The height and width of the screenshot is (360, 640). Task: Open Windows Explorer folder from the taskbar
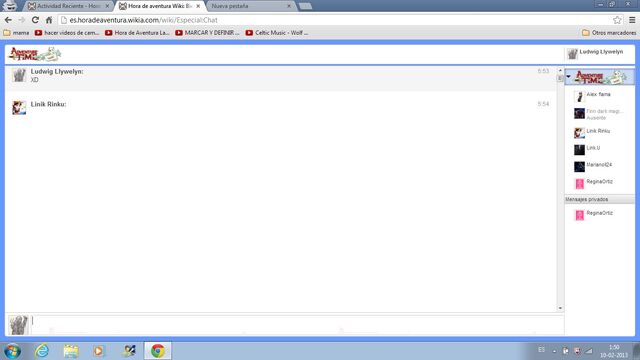tap(71, 351)
